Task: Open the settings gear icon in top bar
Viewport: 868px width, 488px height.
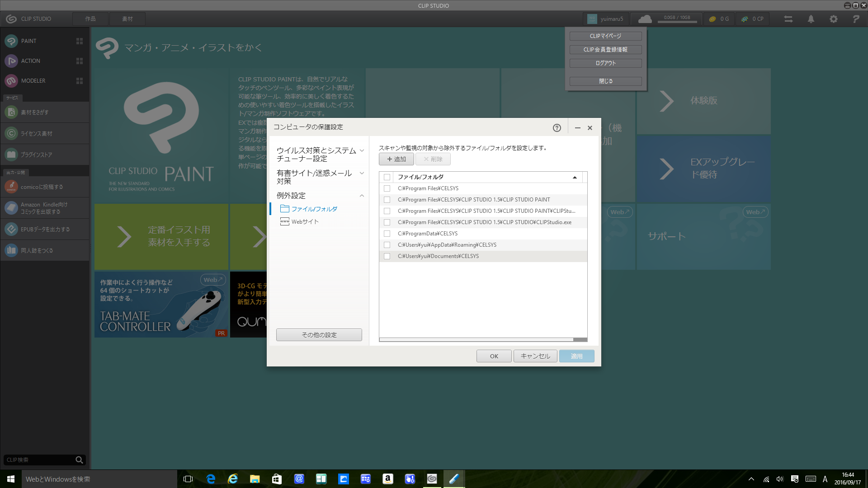Action: pyautogui.click(x=834, y=19)
